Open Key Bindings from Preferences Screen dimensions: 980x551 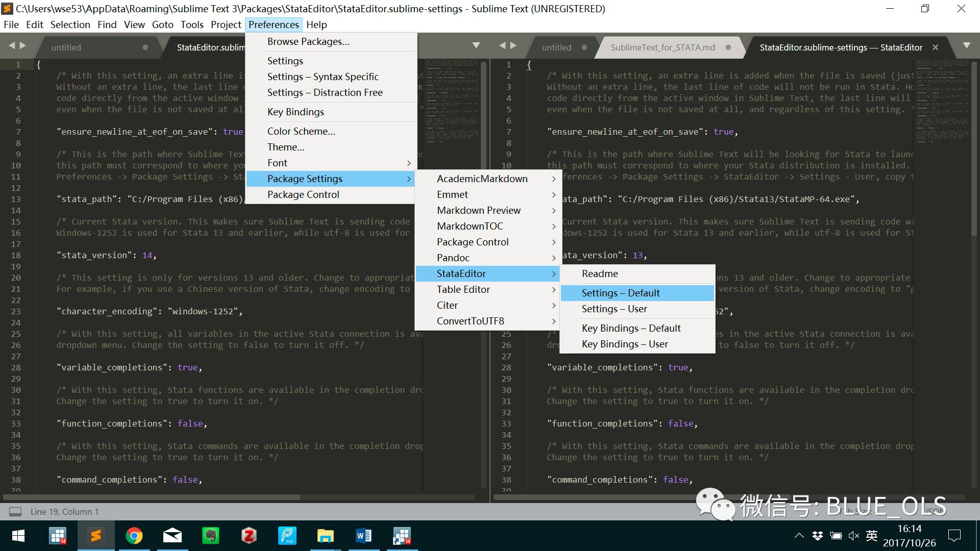point(330,112)
